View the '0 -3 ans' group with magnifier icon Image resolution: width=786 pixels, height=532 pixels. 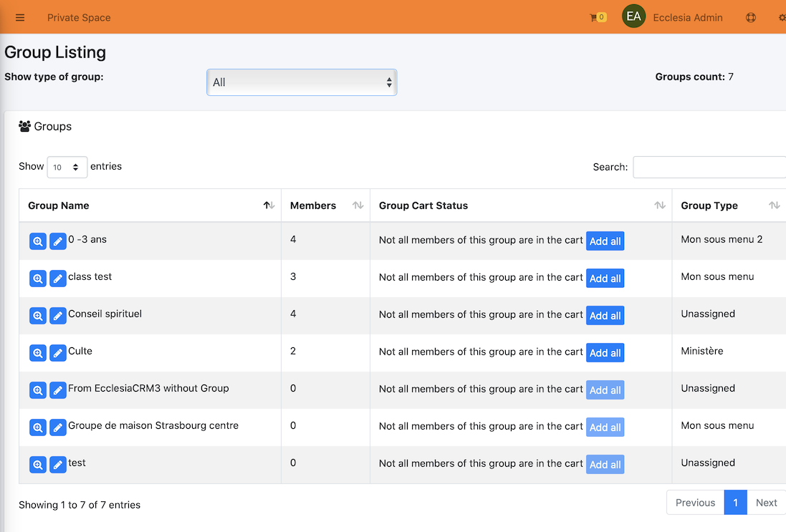(38, 241)
